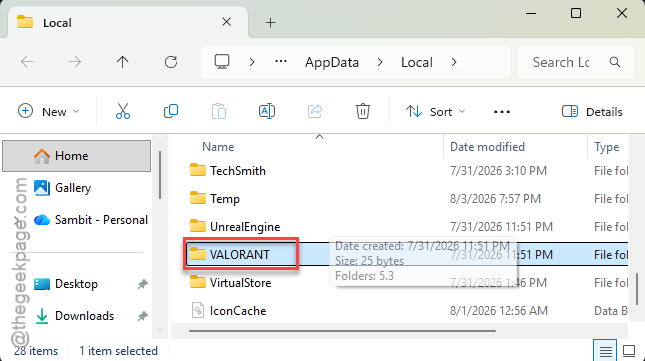Click the Local tab title
This screenshot has height=361, width=645.
[x=57, y=23]
